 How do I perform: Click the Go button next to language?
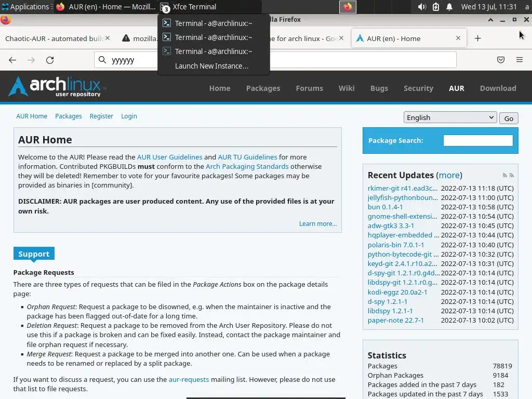(x=508, y=118)
